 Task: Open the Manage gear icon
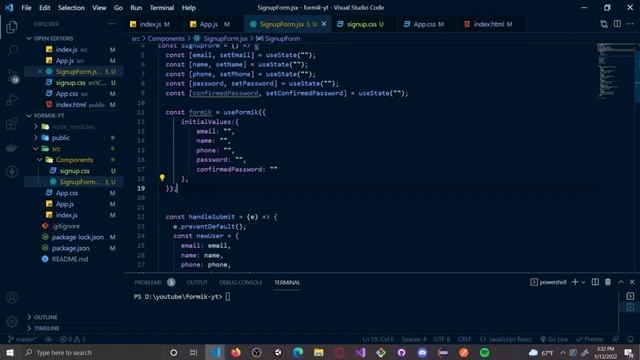click(x=12, y=322)
